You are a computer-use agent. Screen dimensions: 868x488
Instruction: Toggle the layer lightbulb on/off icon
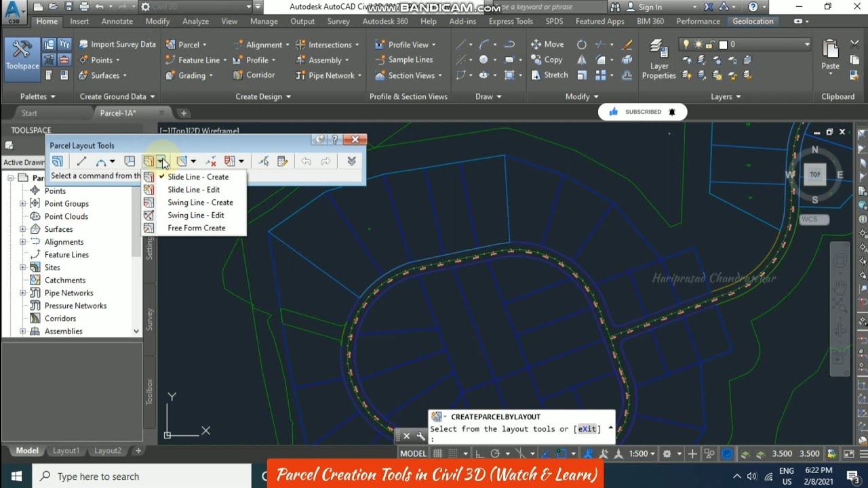(686, 45)
